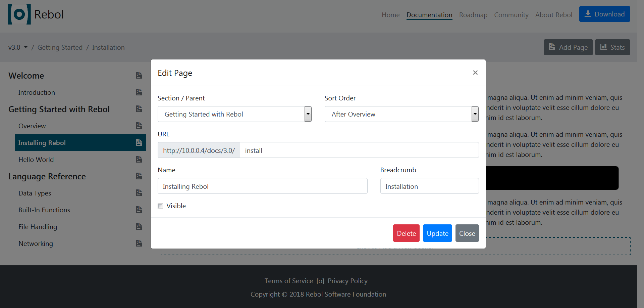Open Privacy Policy footer link
Screen dimensions: 644x308
click(x=347, y=281)
